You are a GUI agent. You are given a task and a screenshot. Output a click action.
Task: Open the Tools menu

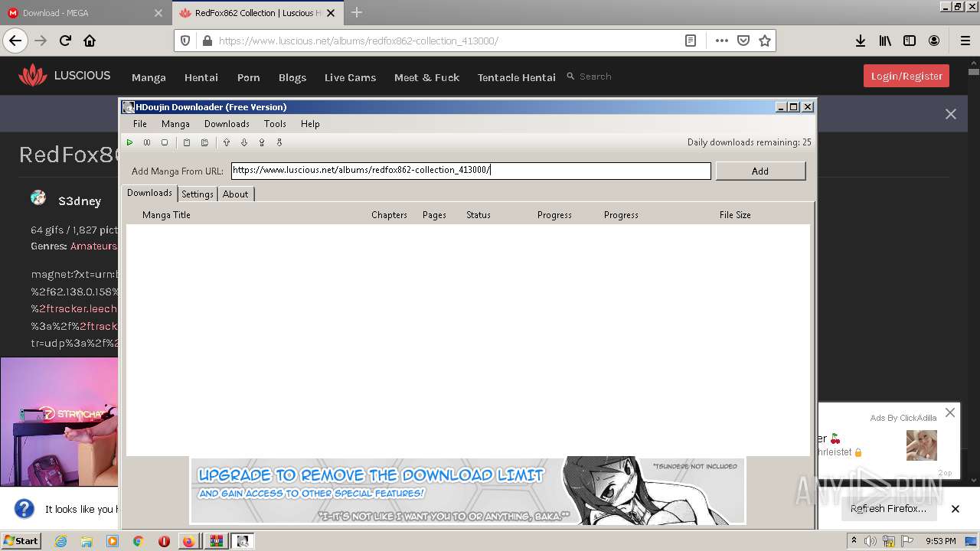click(x=275, y=124)
